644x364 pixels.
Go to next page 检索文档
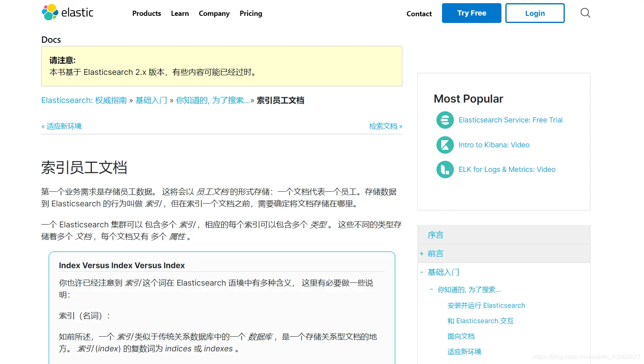click(386, 126)
